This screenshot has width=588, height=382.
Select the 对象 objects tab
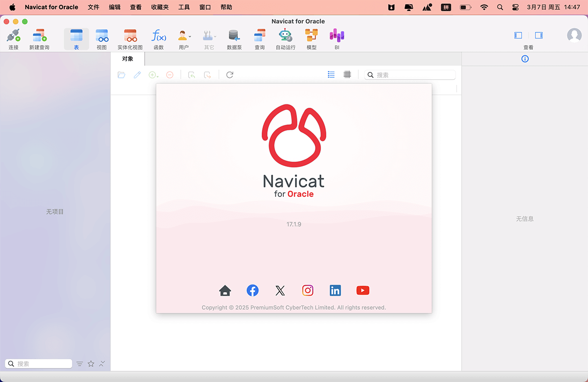128,59
